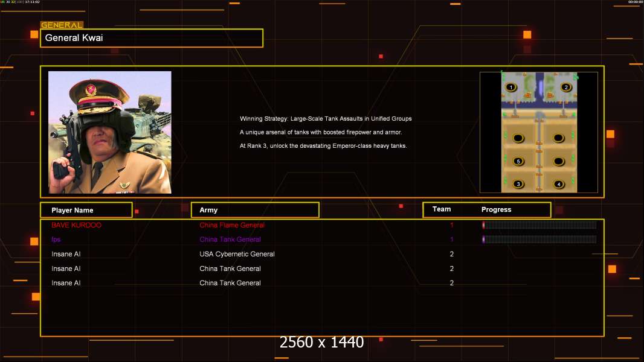Click the text about boosted firepower and armor
The width and height of the screenshot is (644, 362).
pyautogui.click(x=321, y=132)
